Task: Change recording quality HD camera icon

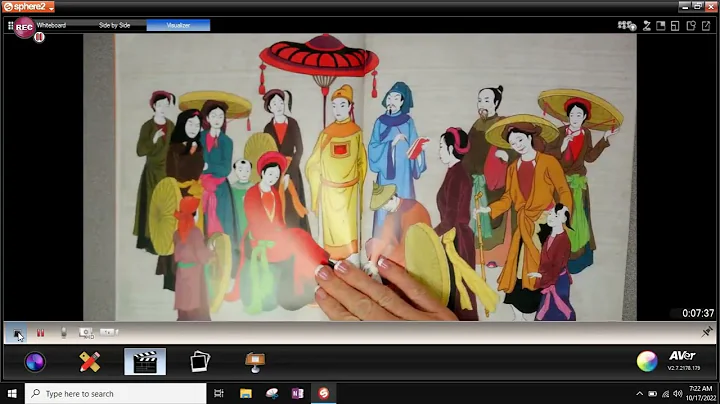Action: (x=86, y=333)
